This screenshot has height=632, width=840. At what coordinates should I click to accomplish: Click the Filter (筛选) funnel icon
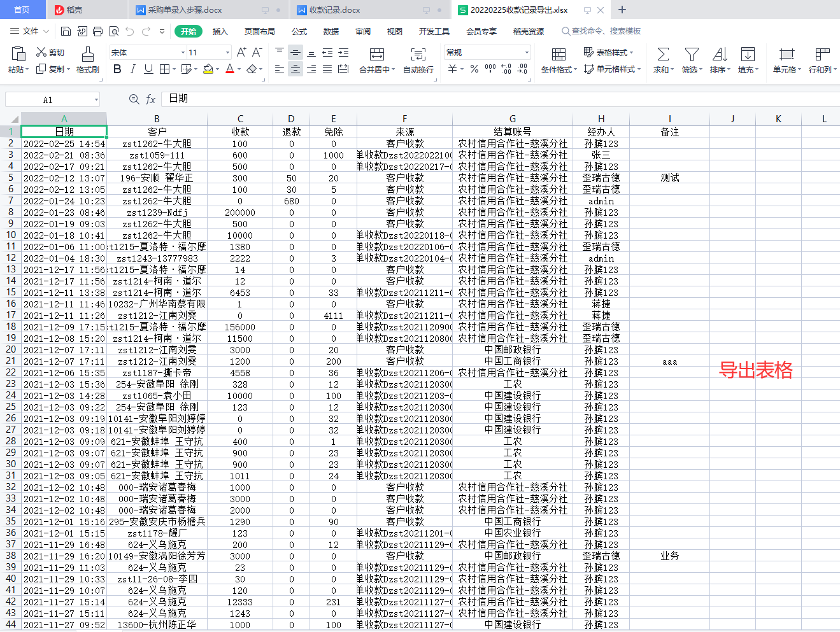pyautogui.click(x=691, y=55)
